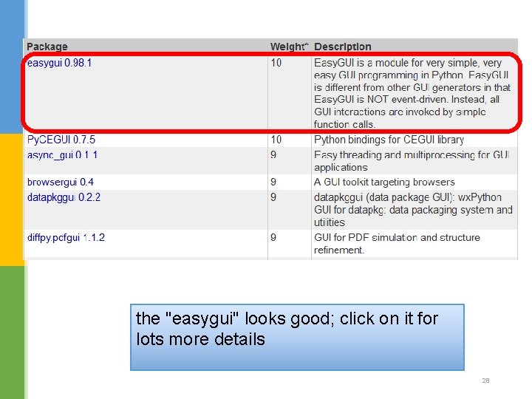This screenshot has width=532, height=399.
Task: Click the Weight column header
Action: tap(289, 47)
